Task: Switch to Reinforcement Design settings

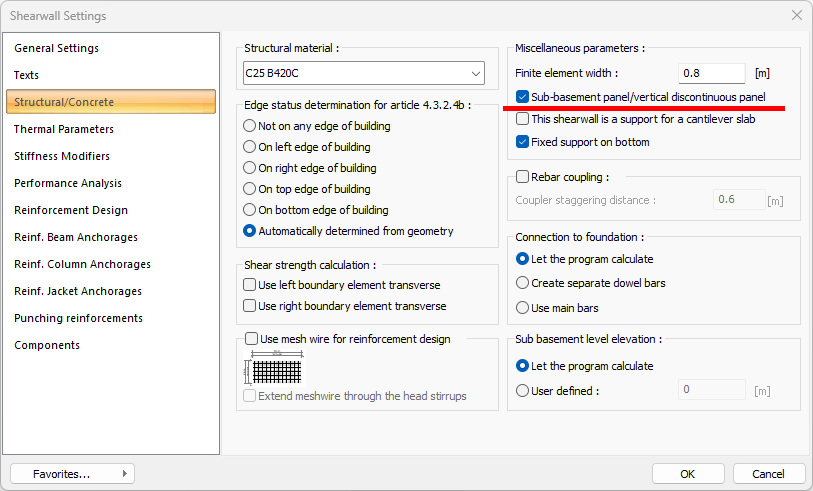Action: pyautogui.click(x=71, y=210)
